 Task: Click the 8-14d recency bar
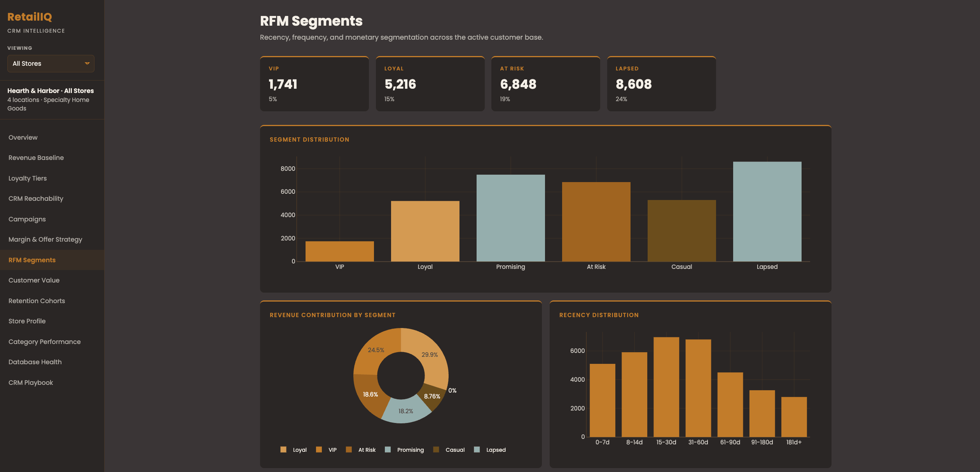(634, 395)
